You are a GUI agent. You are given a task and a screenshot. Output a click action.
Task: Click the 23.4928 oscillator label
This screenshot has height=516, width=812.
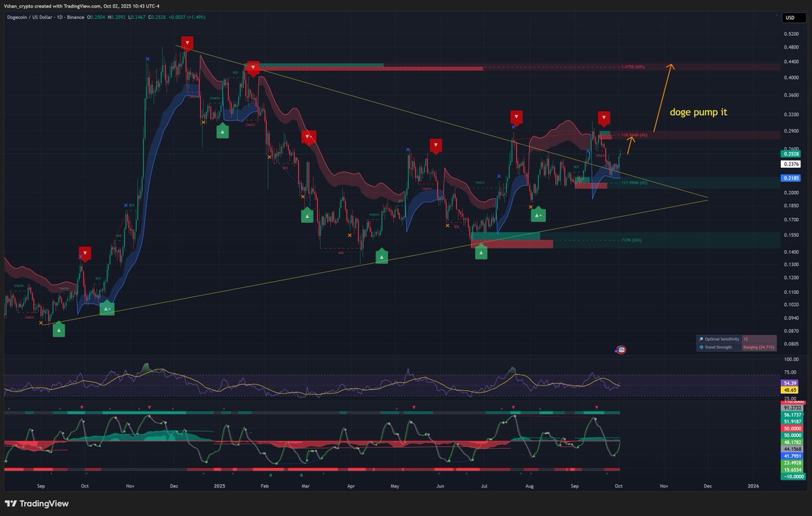(x=790, y=463)
